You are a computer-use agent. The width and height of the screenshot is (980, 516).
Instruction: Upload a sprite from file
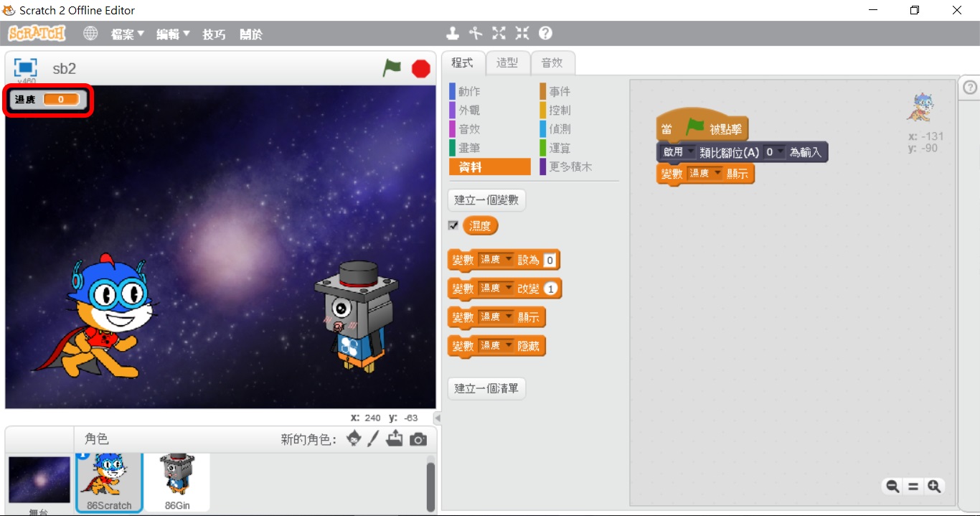pyautogui.click(x=395, y=438)
